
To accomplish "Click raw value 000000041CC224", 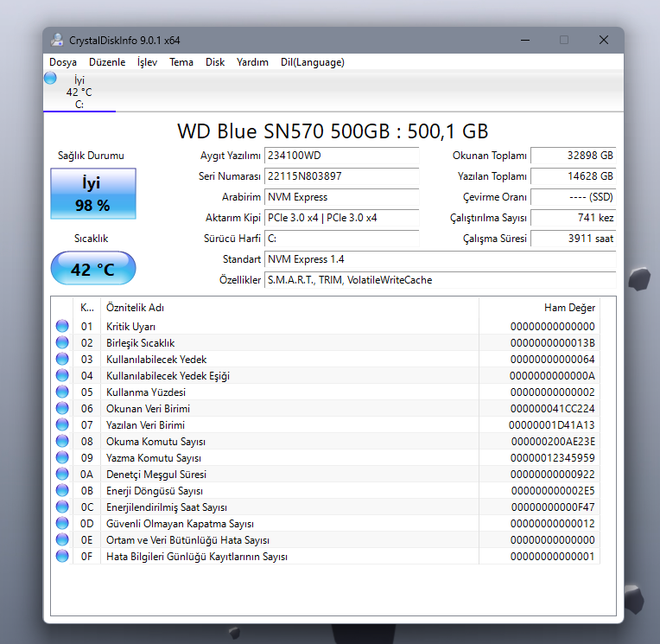I will click(x=552, y=409).
